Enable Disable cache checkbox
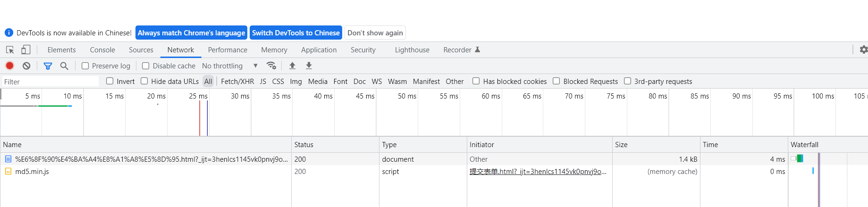Viewport: 868px width, 207px height. [x=146, y=66]
